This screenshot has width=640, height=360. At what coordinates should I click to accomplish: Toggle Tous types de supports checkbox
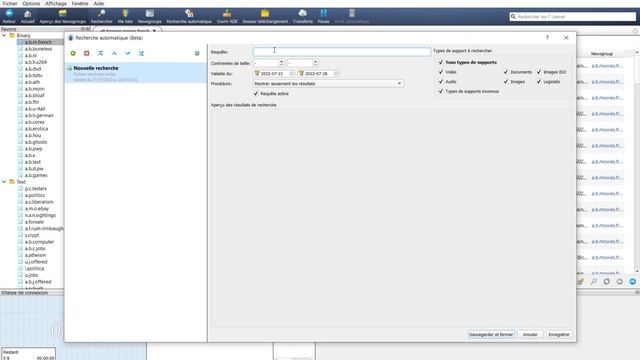point(441,62)
